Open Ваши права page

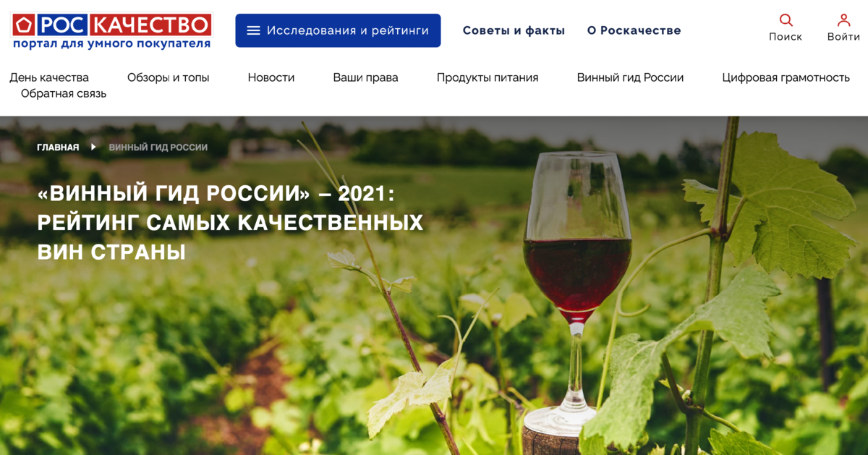(365, 77)
